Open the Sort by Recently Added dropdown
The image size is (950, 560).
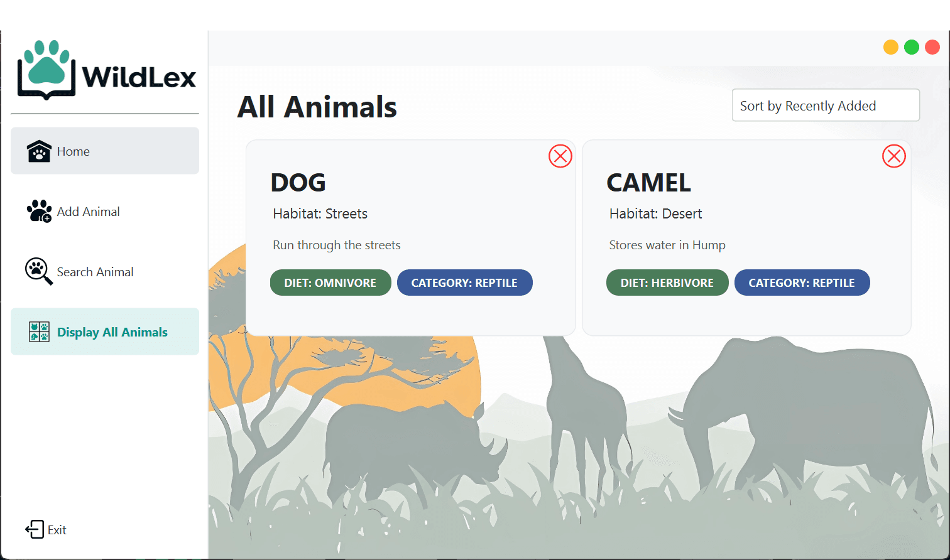tap(826, 105)
